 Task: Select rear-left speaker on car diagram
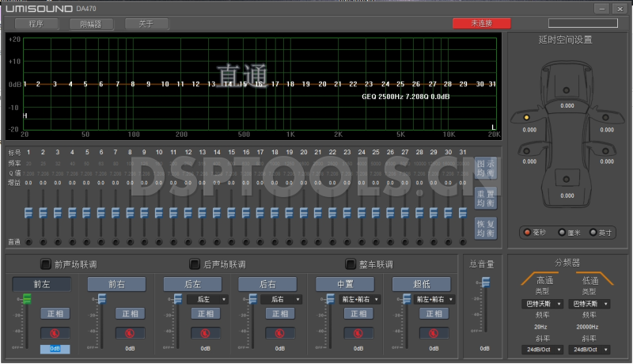click(x=526, y=151)
